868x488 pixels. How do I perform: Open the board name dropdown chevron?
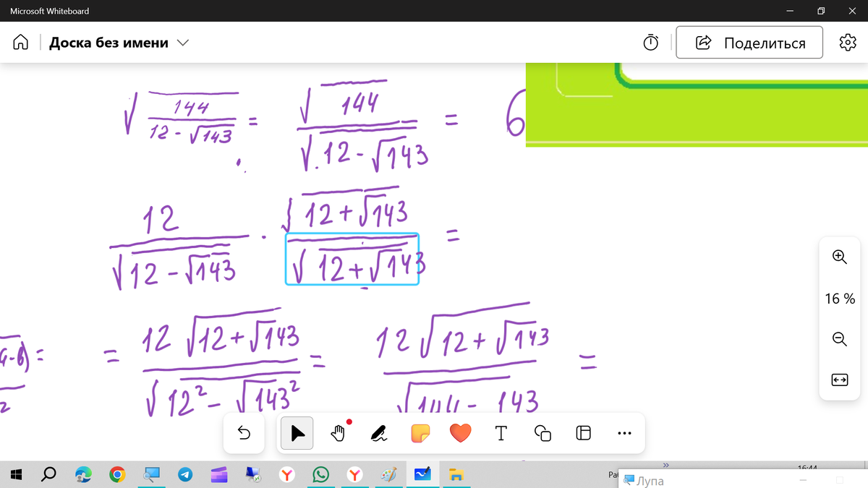point(182,43)
